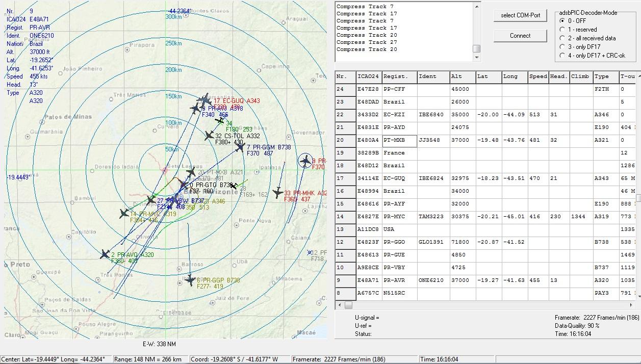641x364 pixels.
Task: Select aircraft 14 PR-MYC plane icon
Action: [x=124, y=214]
